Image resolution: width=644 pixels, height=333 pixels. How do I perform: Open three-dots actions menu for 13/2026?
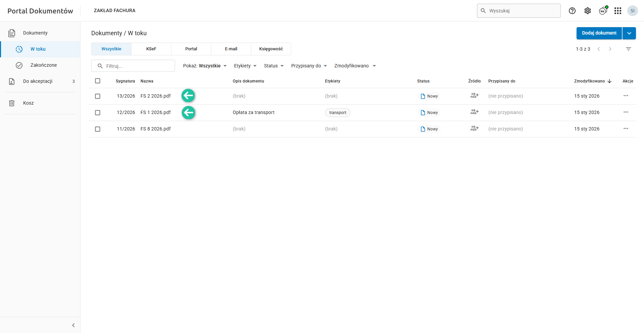coord(626,96)
